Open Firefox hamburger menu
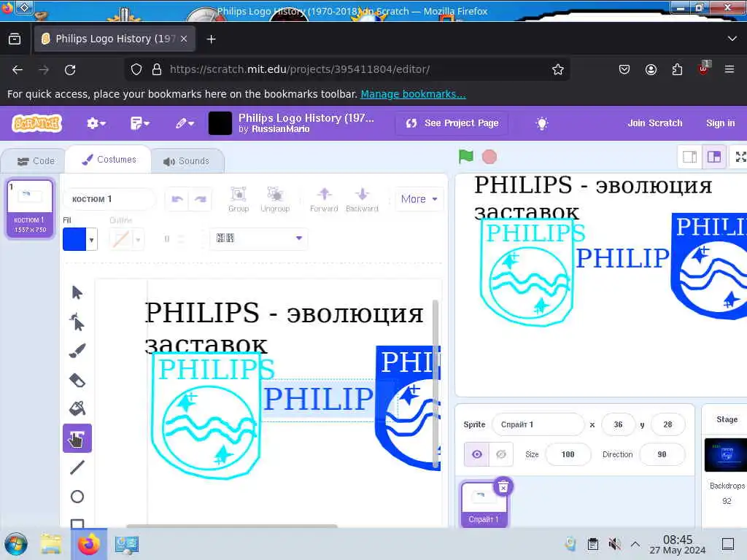747x560 pixels. tap(729, 69)
